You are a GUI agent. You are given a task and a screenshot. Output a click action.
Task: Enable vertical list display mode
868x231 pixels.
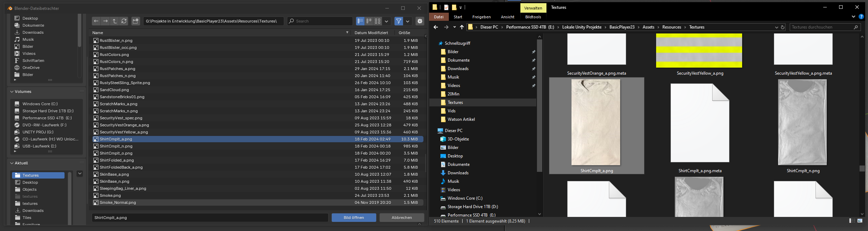(360, 21)
